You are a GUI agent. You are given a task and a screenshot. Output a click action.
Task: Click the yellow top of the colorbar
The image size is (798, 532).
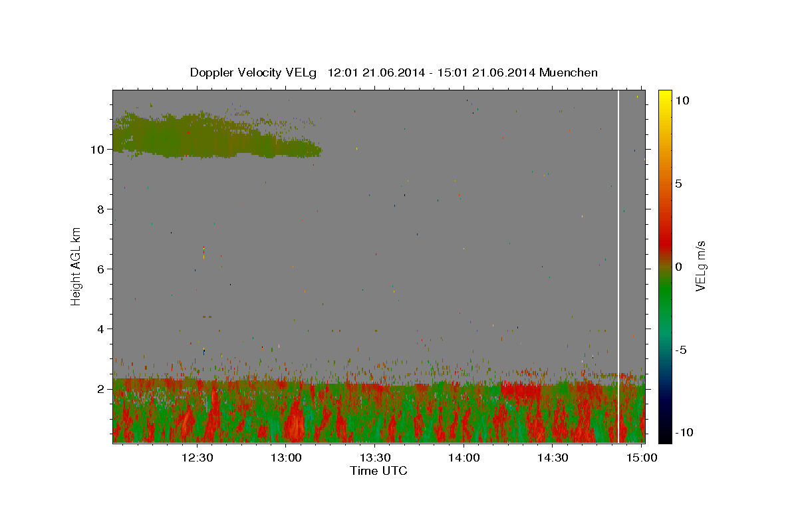(x=664, y=94)
